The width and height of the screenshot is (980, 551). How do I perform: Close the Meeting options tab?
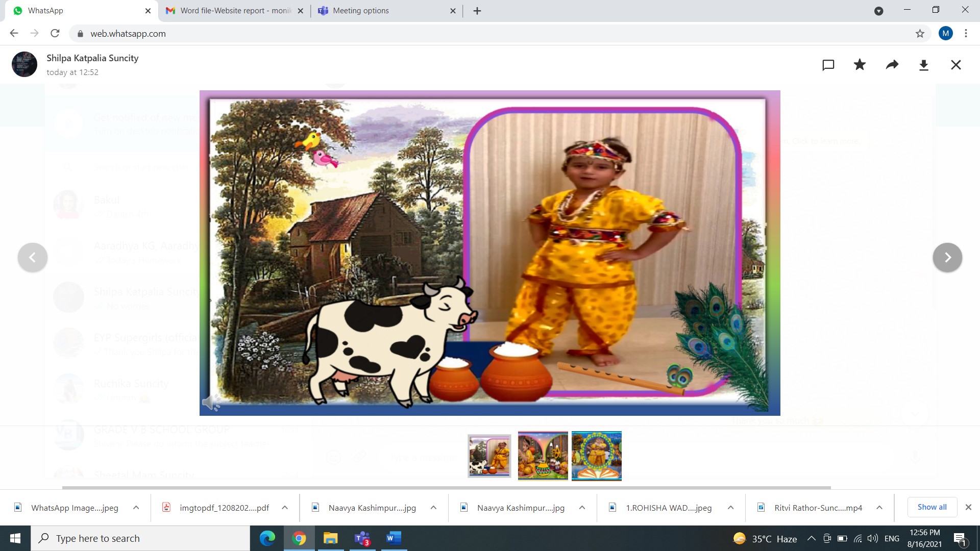(x=453, y=11)
